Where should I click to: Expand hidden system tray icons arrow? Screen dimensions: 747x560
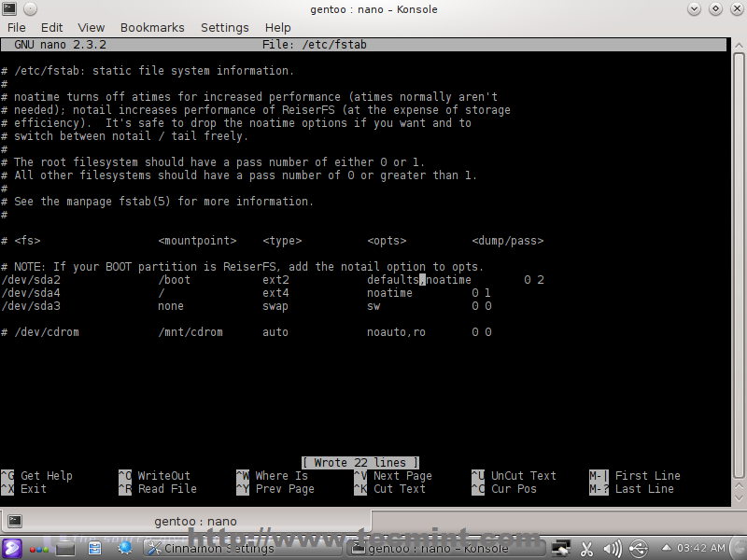[667, 548]
